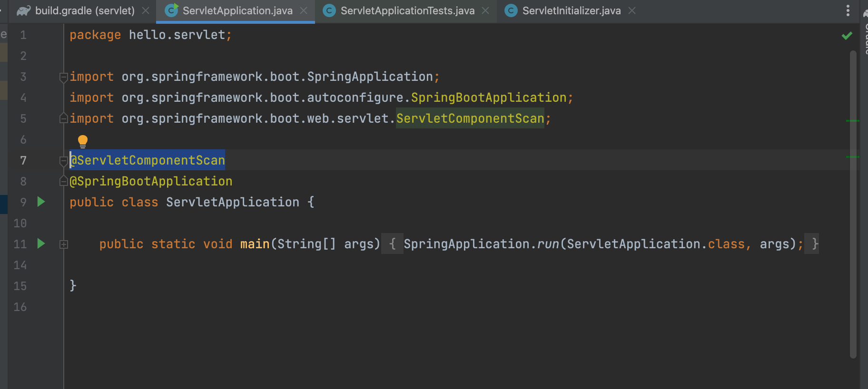Click the green inspection checkmark
This screenshot has width=868, height=389.
[x=847, y=36]
